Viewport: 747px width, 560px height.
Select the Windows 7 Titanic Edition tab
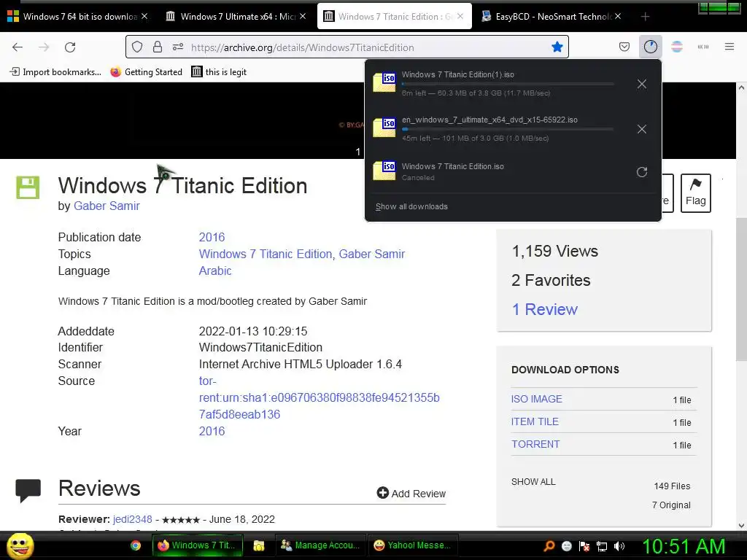click(395, 17)
